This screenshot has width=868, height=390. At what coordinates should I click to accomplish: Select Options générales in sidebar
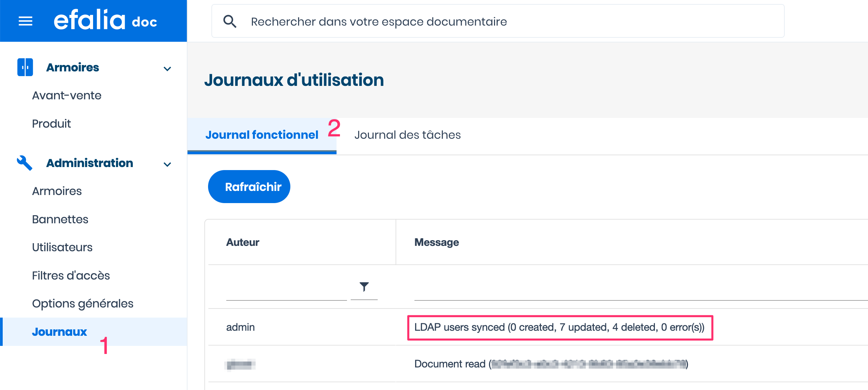click(83, 304)
